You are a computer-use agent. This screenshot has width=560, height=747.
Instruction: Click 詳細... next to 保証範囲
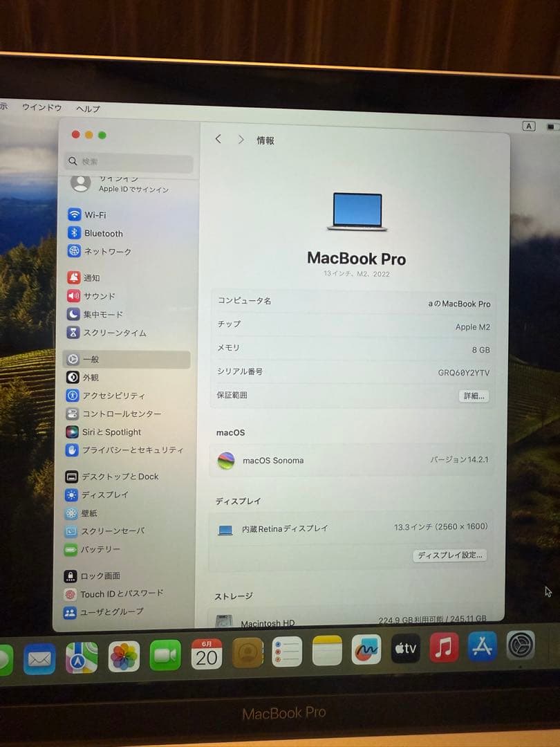click(x=473, y=396)
